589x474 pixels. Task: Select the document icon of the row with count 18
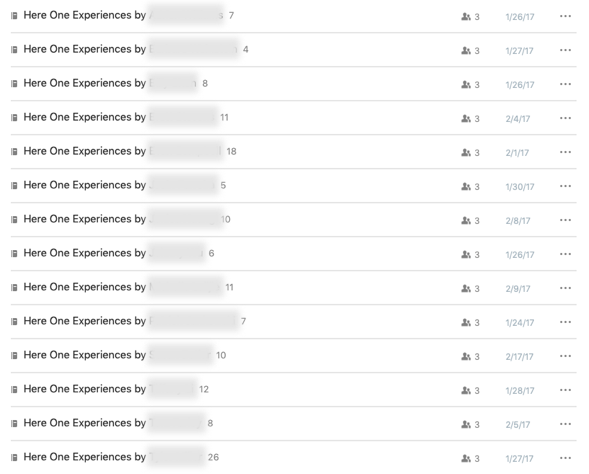tap(14, 152)
